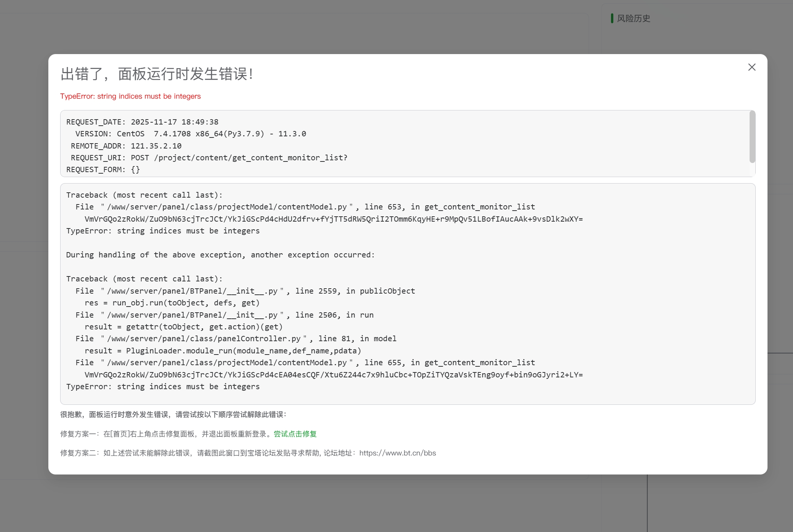793x532 pixels.
Task: Click the 尝试点击修复 repair link
Action: [295, 434]
